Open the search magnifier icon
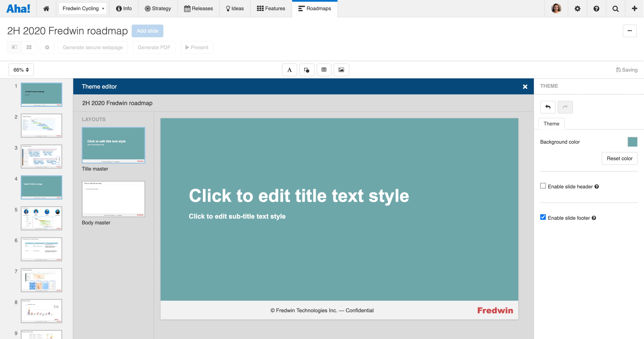 (615, 8)
